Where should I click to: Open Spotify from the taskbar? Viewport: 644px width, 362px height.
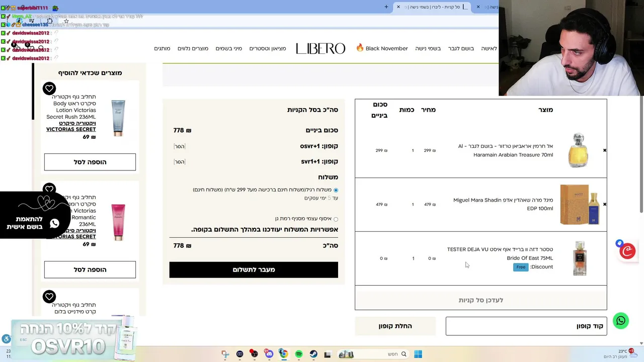click(x=298, y=354)
